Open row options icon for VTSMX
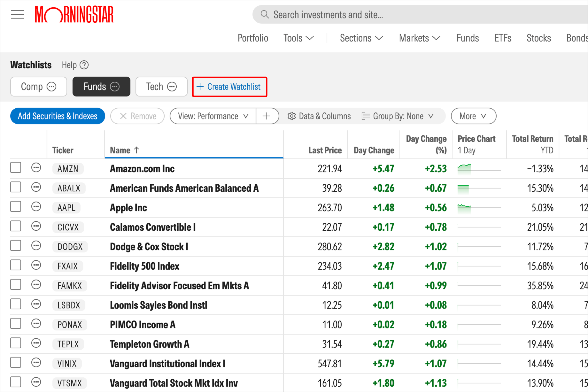588x392 pixels. tap(36, 382)
